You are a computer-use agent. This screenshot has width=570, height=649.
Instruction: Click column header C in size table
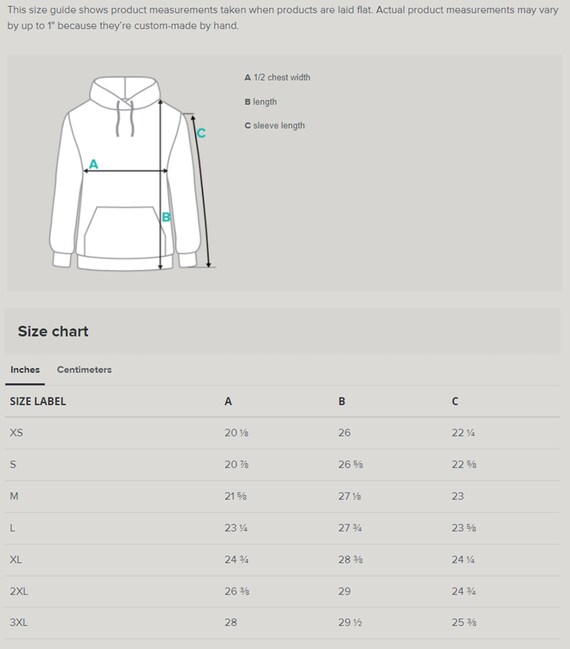click(x=455, y=401)
